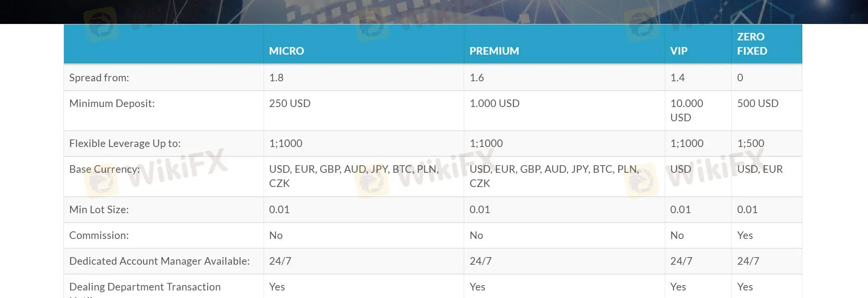The image size is (868, 298).
Task: Click the 10.000 USD deposit value
Action: tap(686, 110)
